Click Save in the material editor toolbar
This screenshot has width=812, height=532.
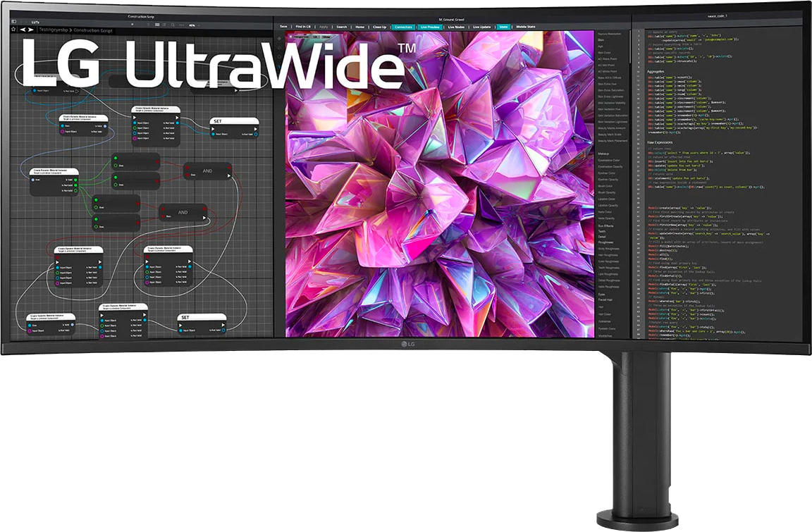(283, 27)
